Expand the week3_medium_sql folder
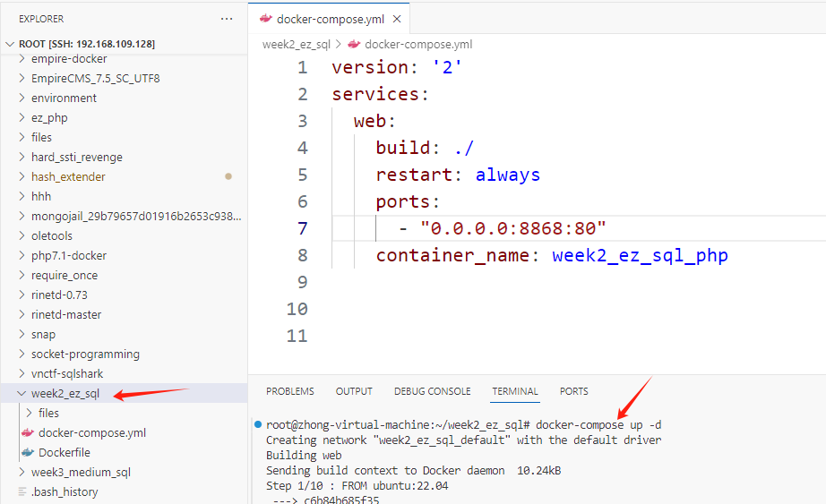This screenshot has width=826, height=504. click(x=81, y=472)
